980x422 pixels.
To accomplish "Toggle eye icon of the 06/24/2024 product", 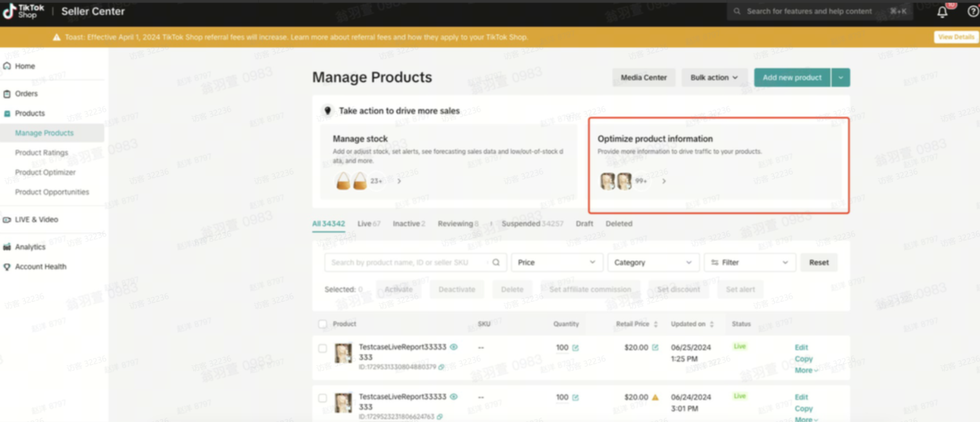I will coord(454,397).
